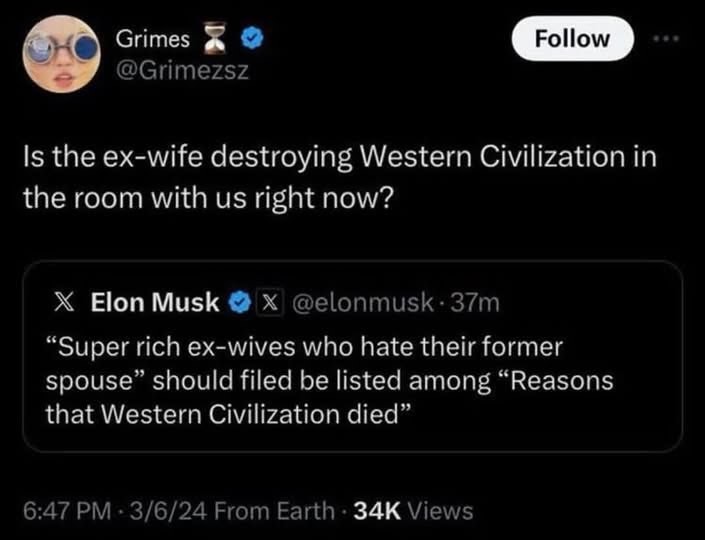
Task: Click the hourglass emoji next to Grimes
Action: (214, 40)
